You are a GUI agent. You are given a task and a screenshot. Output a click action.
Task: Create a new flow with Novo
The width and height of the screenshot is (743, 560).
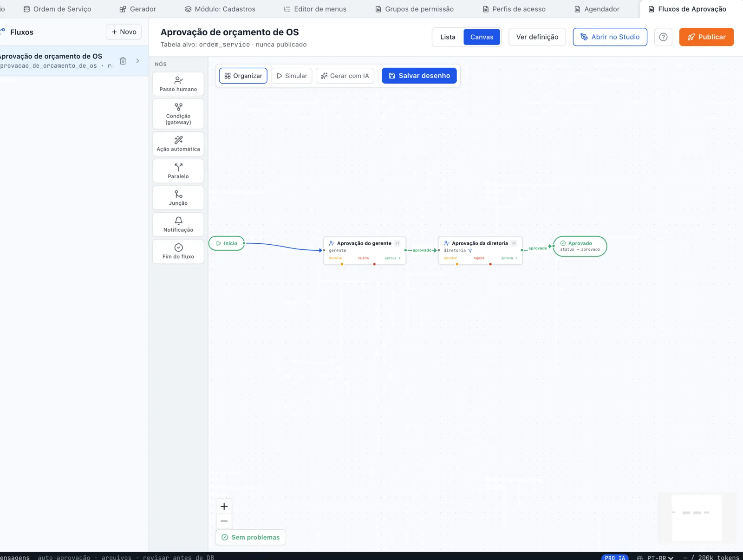124,32
